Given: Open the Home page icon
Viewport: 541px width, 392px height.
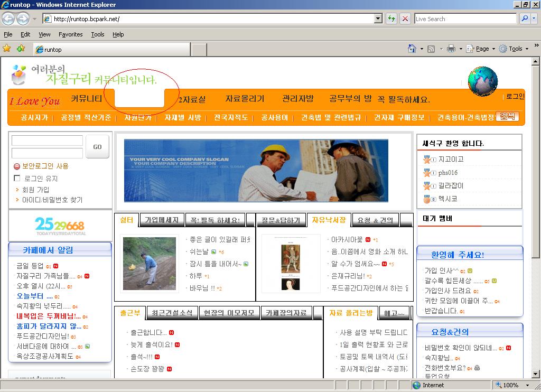Looking at the screenshot, I should coord(412,49).
